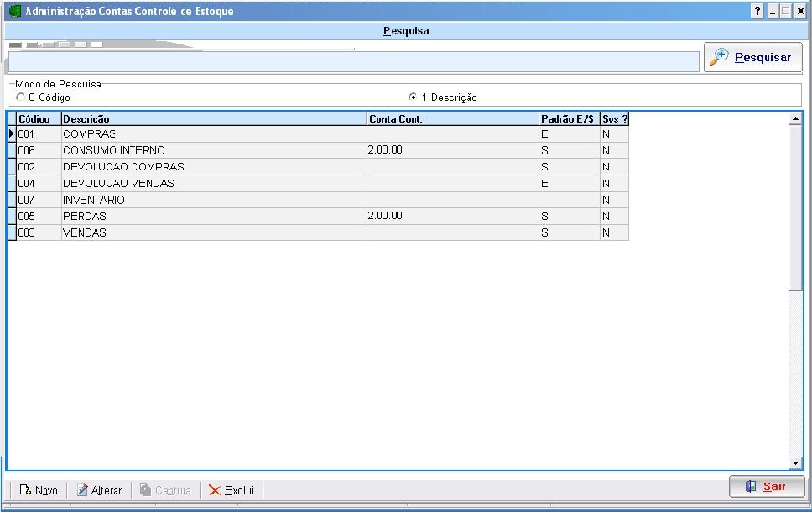812x512 pixels.
Task: Click the Padrão E/S column header
Action: (x=568, y=119)
